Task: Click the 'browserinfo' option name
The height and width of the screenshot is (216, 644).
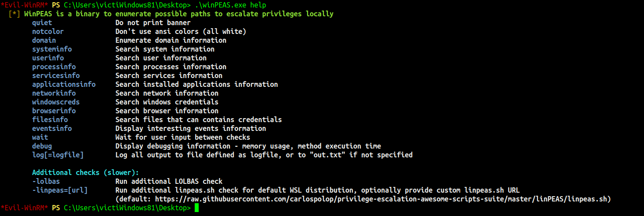Action: point(54,111)
